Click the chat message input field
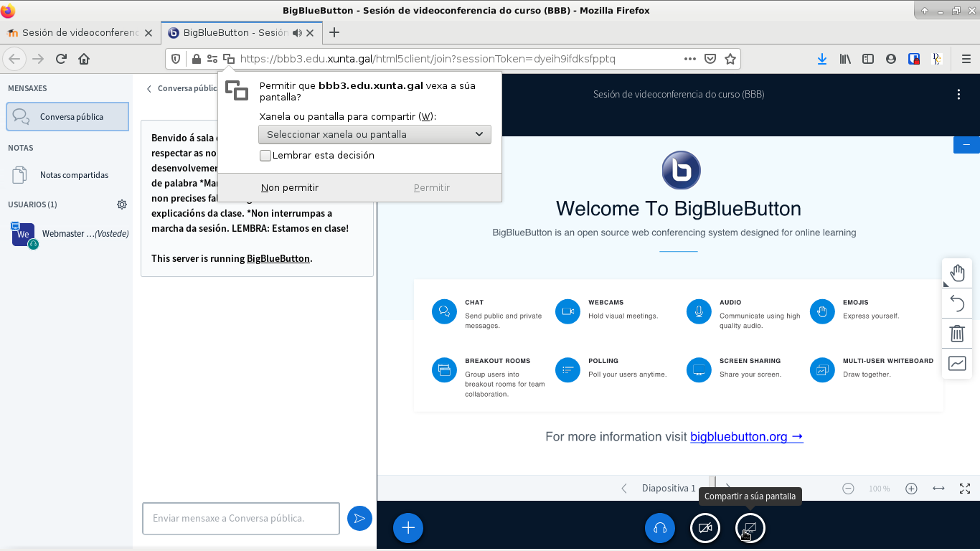 (240, 518)
